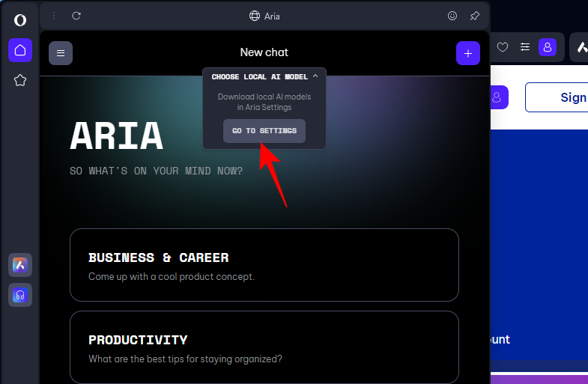Click the smiley feedback icon
588x384 pixels.
point(452,16)
